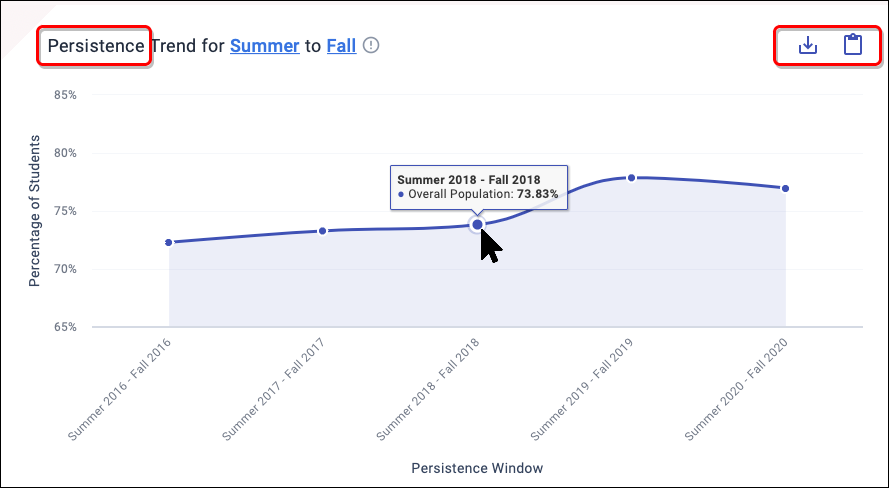Select the Summer 2016 - Fall 2016 data point
This screenshot has width=889, height=488.
point(169,242)
